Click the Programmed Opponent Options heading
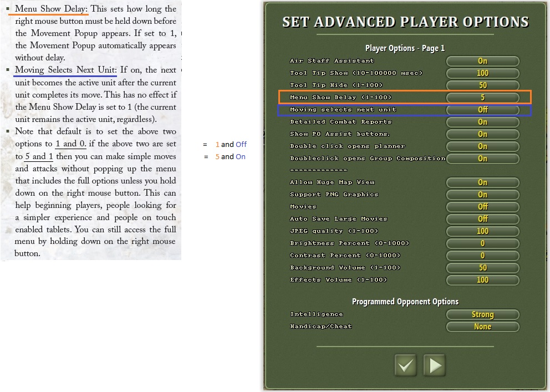 pos(405,302)
